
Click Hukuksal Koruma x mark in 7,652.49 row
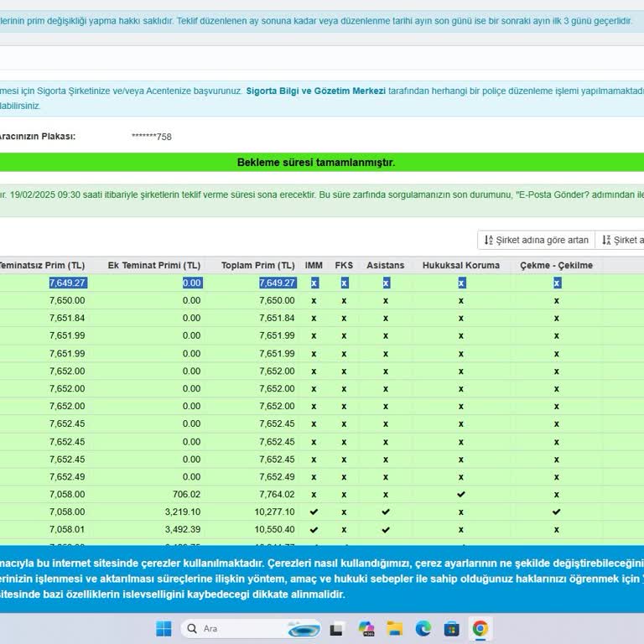[461, 477]
